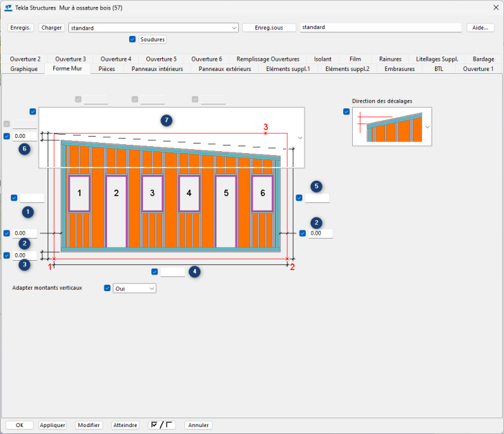Open the Remplissage Ouvertures tab
This screenshot has width=504, height=434.
point(268,59)
